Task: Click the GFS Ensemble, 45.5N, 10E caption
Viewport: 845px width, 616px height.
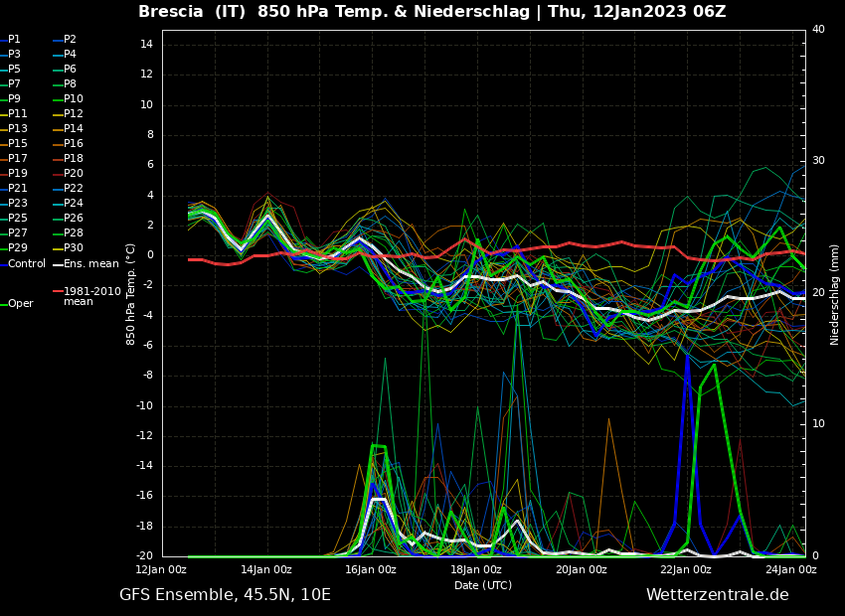Action: (x=225, y=595)
